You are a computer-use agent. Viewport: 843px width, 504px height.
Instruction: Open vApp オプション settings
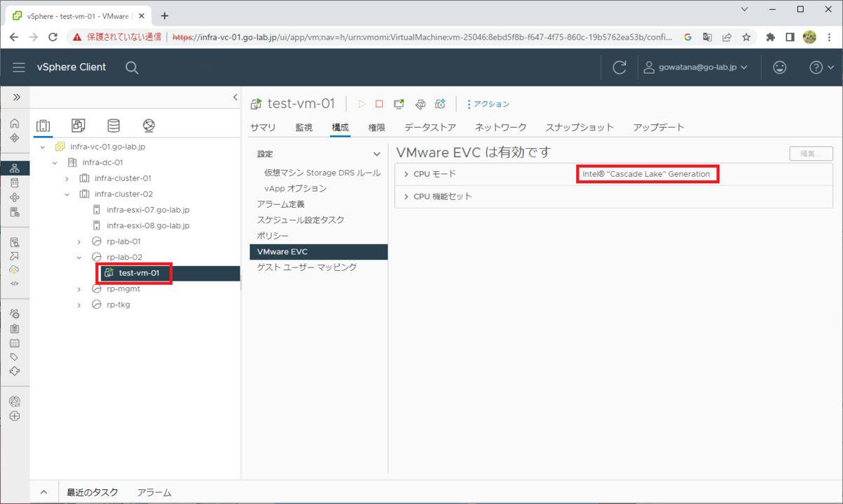pyautogui.click(x=295, y=188)
